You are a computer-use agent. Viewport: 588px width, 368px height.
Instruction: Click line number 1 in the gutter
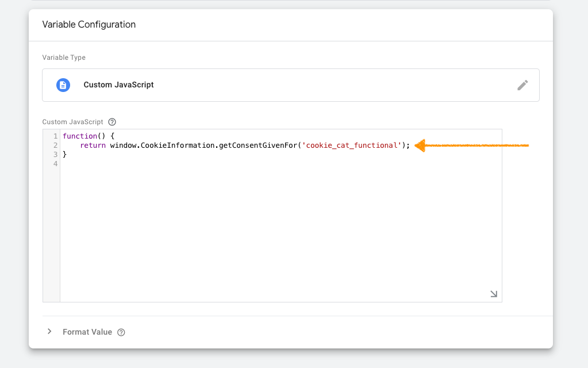(55, 136)
